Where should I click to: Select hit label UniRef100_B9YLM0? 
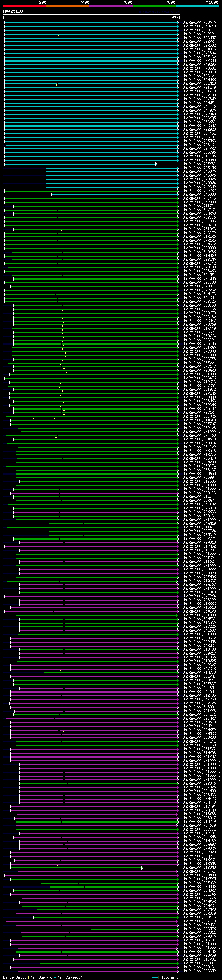(199, 259)
